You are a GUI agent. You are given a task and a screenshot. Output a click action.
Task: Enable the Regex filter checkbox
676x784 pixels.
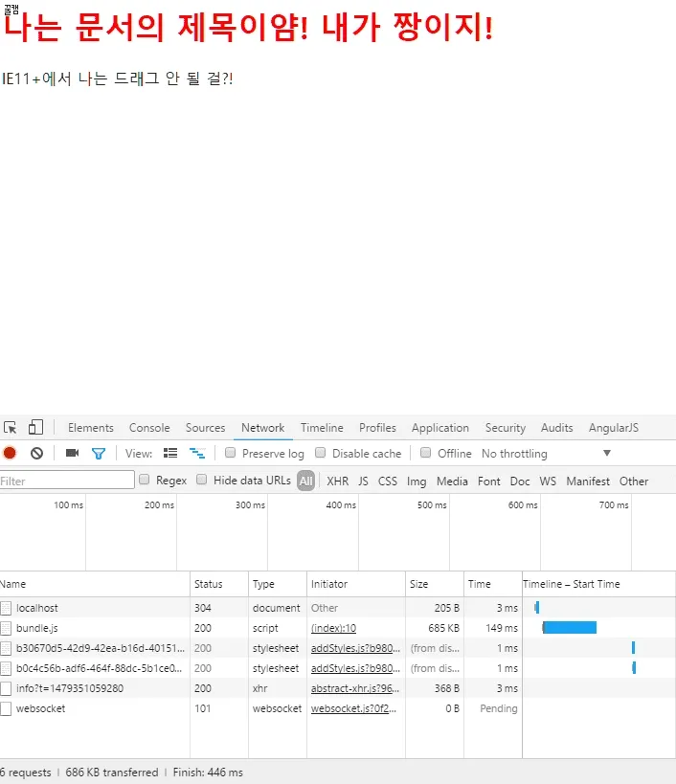point(144,480)
